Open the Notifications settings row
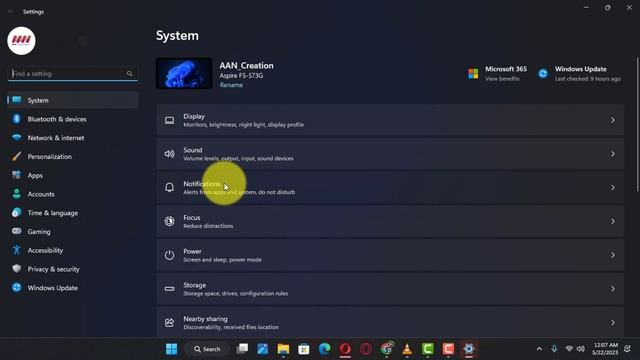Image resolution: width=640 pixels, height=360 pixels. [390, 187]
